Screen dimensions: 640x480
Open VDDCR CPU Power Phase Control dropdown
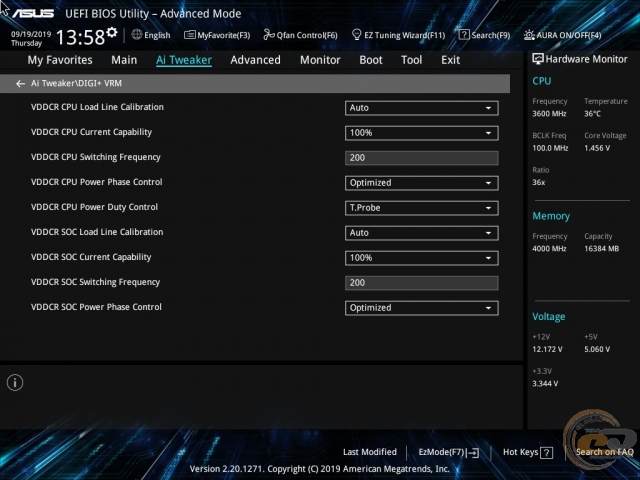(x=422, y=183)
